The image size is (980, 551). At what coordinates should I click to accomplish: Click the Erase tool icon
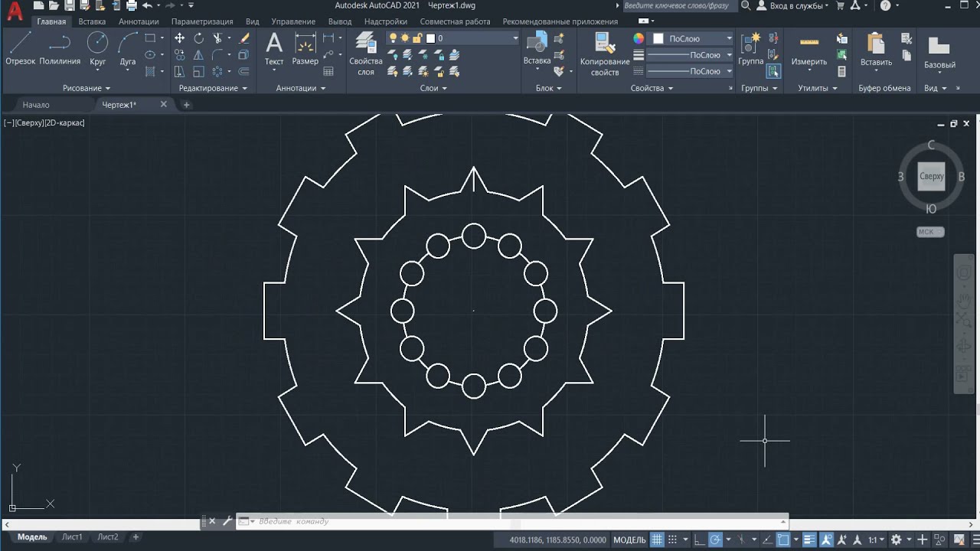(244, 38)
